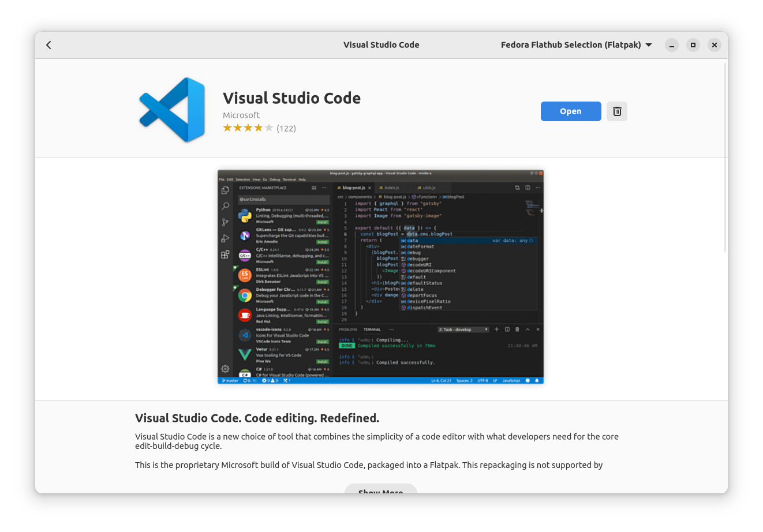This screenshot has width=763, height=532.
Task: Click the '(122)' review count
Action: tap(286, 129)
